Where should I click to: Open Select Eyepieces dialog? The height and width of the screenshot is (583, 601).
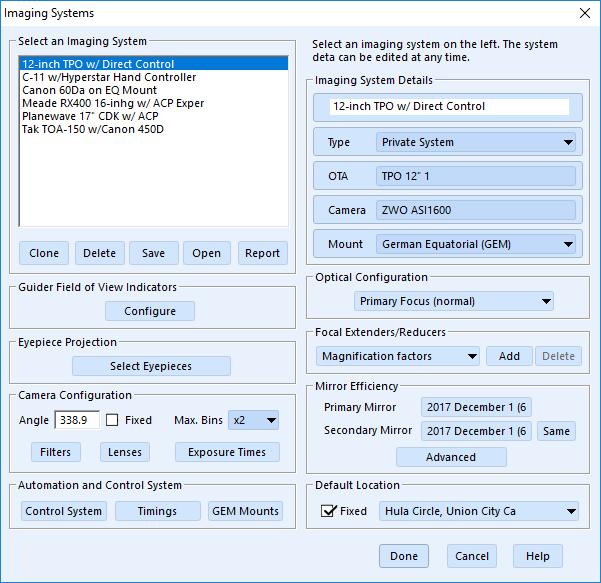[x=151, y=366]
